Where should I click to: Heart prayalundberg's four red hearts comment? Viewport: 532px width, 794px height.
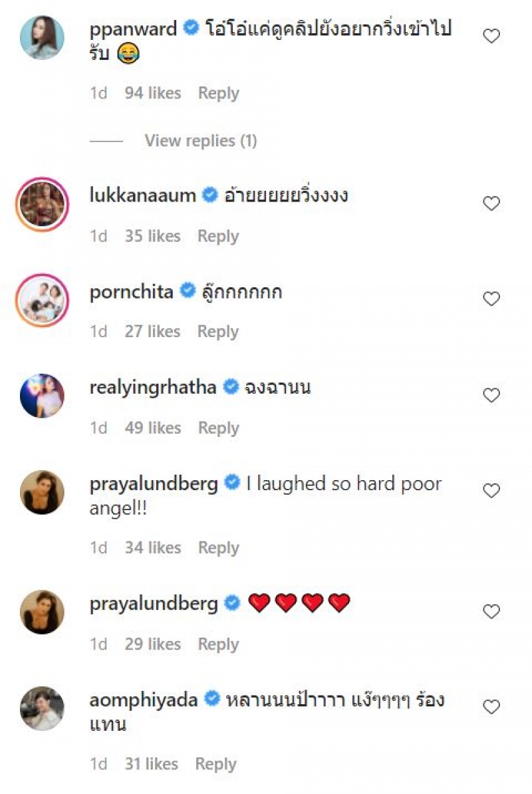point(491,611)
